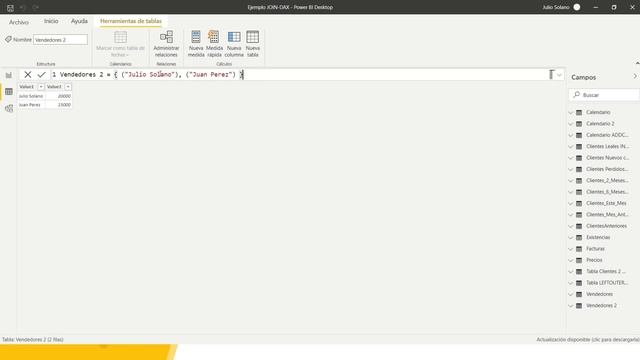This screenshot has height=360, width=640.
Task: Expand the Clientes Nuevos table chevron
Action: (571, 158)
